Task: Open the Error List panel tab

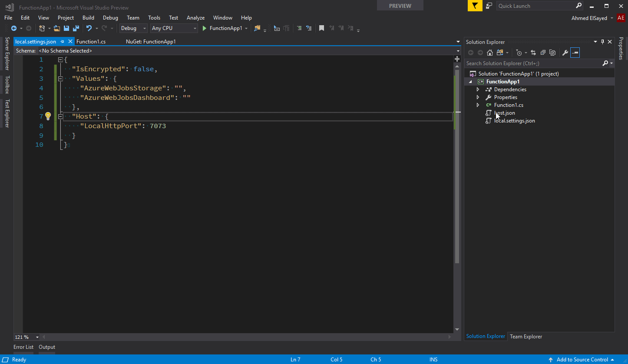Action: (x=23, y=347)
